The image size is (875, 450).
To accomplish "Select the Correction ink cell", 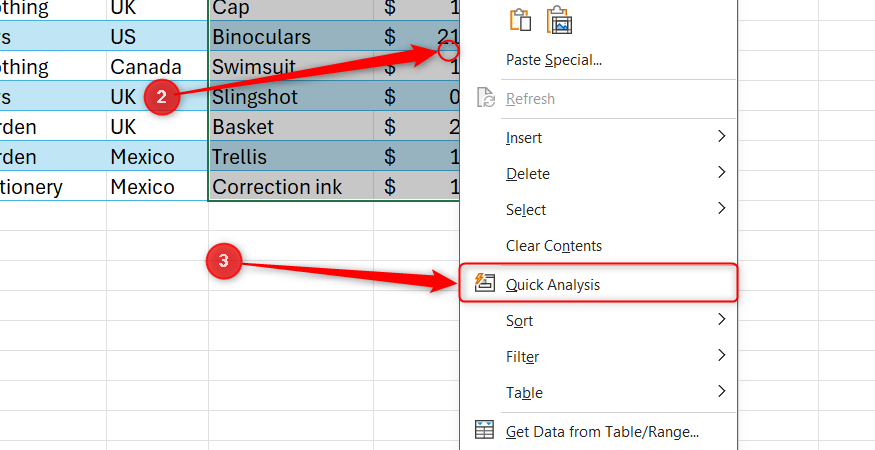I will tap(291, 186).
